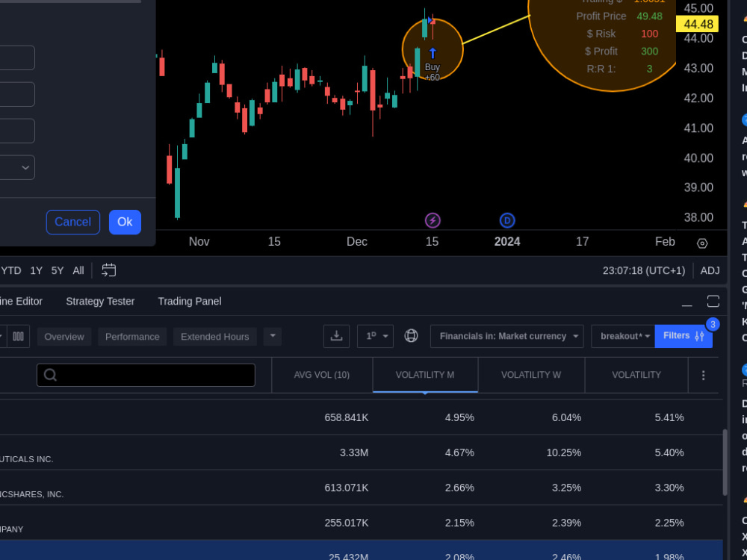Click the 2.39% weekly volatility cell
The image size is (747, 560).
point(567,523)
